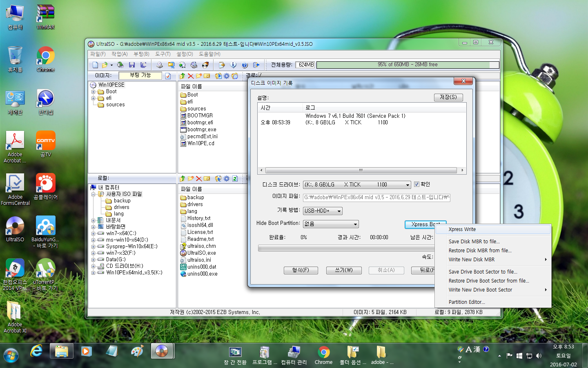Click the Open CD/DVD toolbar icon beside Save
Viewport: 588px width, 368px height.
tap(120, 65)
